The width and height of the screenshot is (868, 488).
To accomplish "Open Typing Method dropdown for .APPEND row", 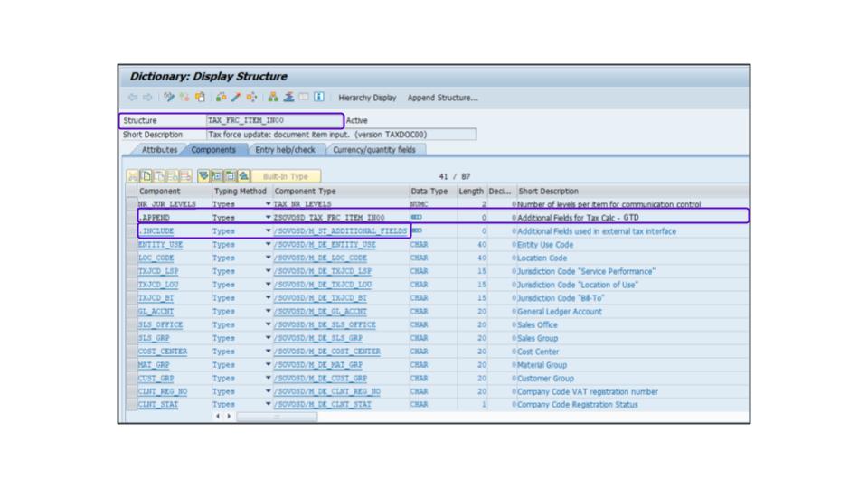I will (x=268, y=218).
